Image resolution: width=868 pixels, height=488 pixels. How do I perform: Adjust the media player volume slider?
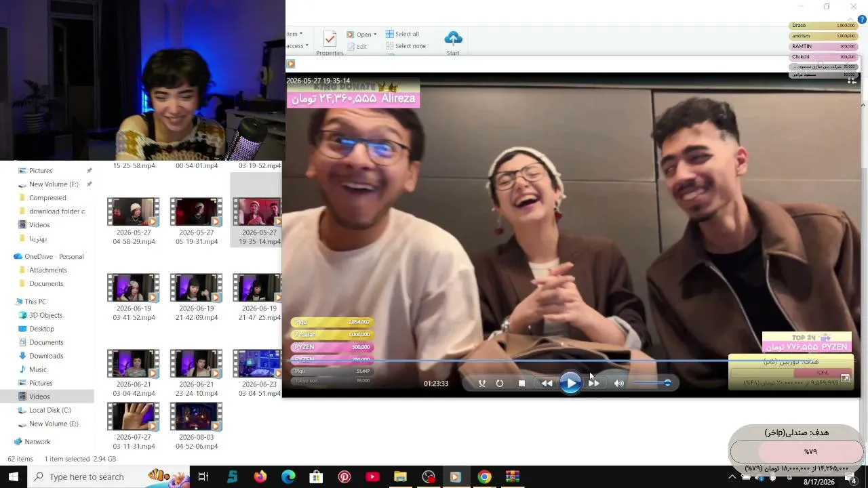[651, 383]
